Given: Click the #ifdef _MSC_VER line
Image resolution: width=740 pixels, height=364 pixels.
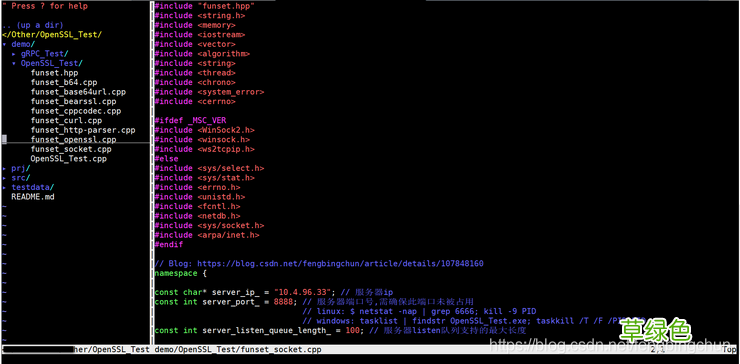Looking at the screenshot, I should tap(190, 120).
